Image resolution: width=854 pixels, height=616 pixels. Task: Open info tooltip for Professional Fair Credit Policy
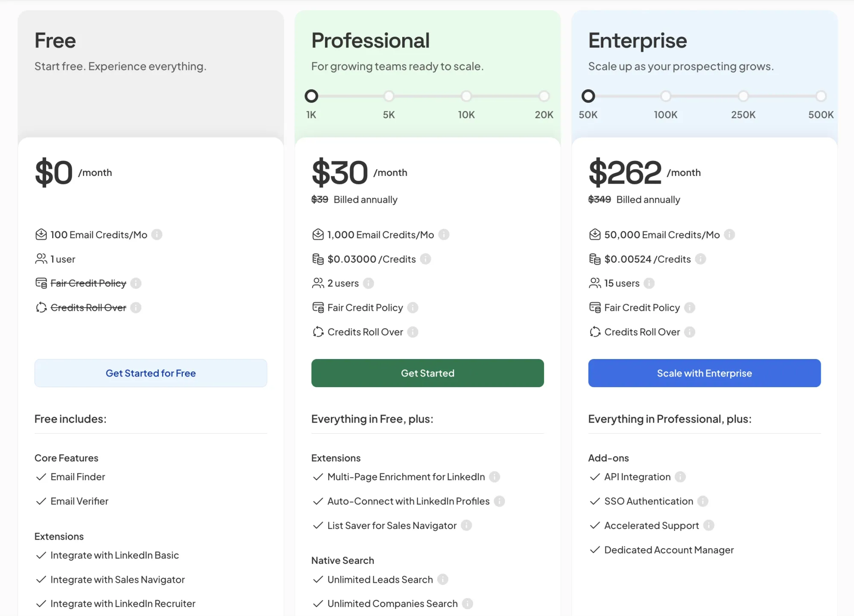[412, 307]
